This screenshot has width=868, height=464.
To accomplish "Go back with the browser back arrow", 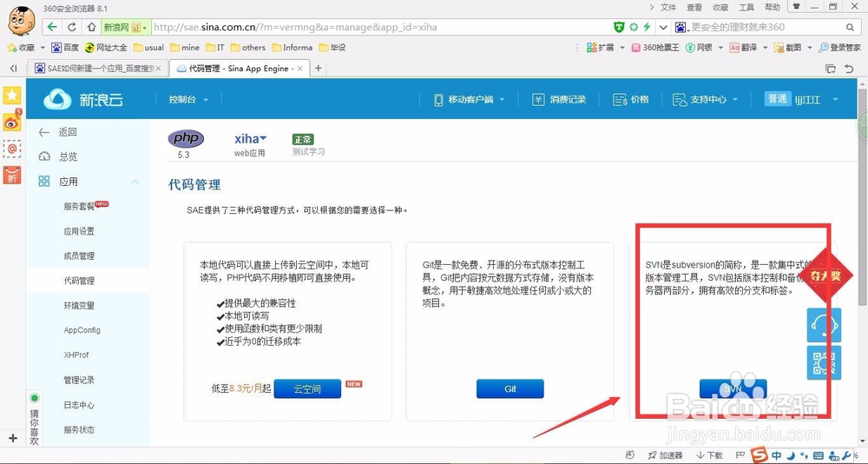I will pyautogui.click(x=52, y=27).
